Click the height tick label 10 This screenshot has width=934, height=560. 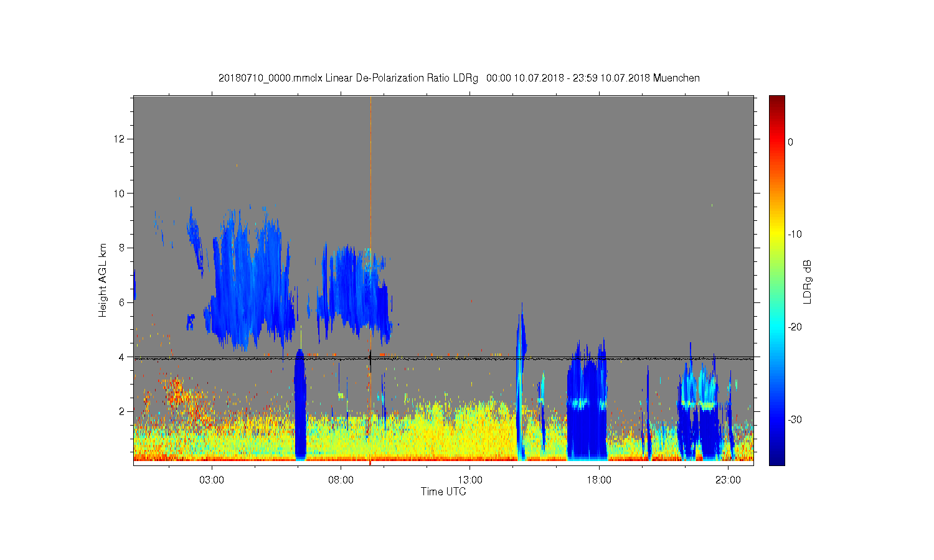(x=120, y=193)
